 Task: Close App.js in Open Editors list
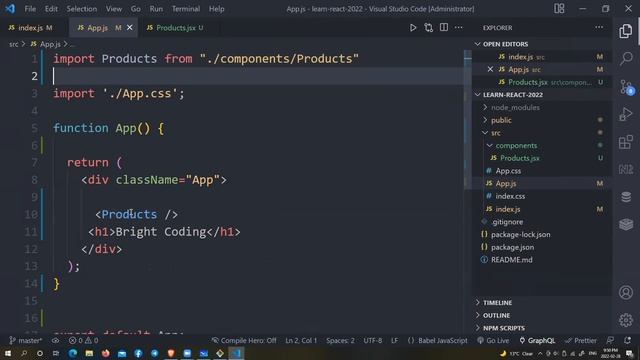point(490,69)
